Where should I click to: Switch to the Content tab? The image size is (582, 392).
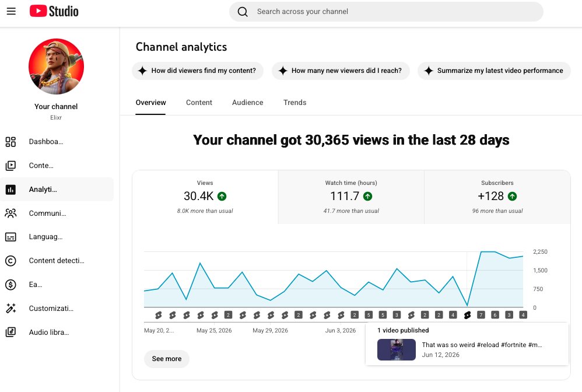tap(199, 103)
